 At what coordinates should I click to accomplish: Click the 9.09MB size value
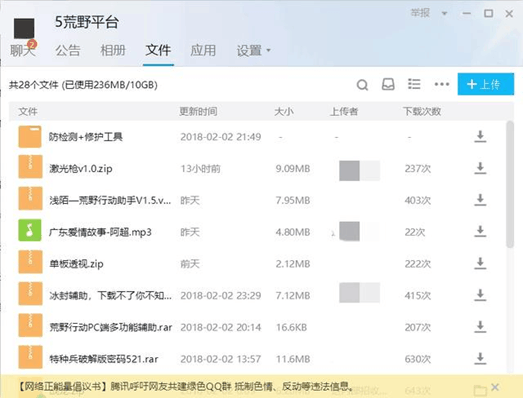[293, 168]
